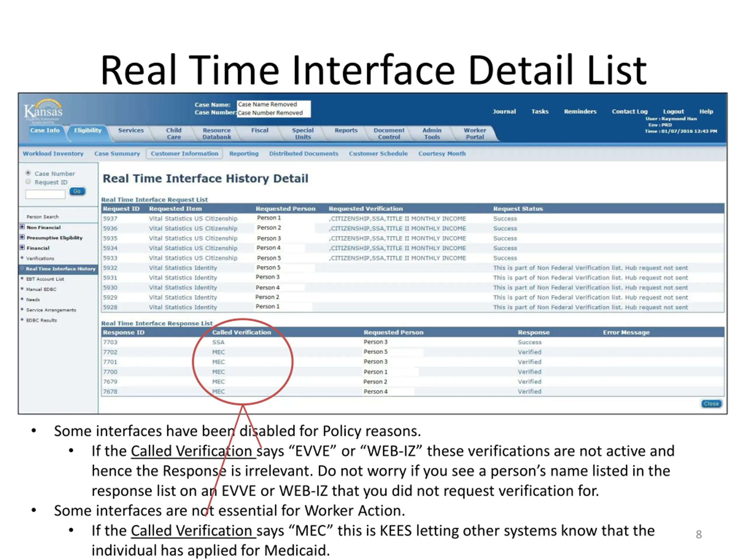Screen dimensions: 747x560
Task: Click Request ID 5937 in the request list
Action: 110,219
